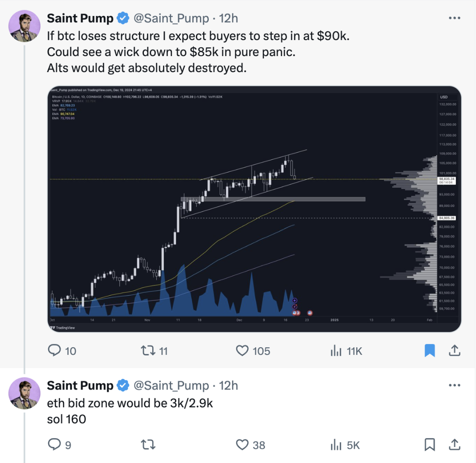Remove bookmark from the BTC chart tweet

[429, 351]
